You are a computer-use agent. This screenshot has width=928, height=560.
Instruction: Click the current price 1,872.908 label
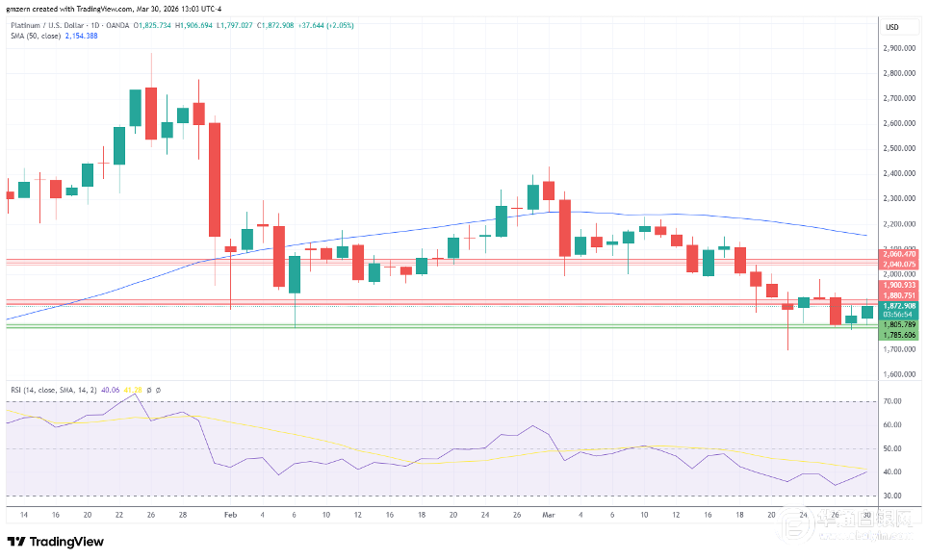point(899,306)
